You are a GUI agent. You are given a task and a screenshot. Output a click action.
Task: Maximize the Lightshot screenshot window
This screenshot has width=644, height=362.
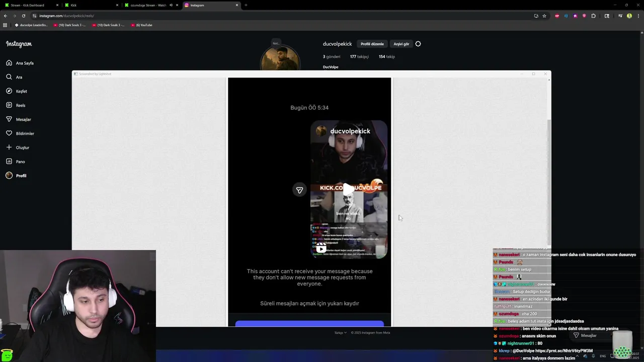click(533, 74)
